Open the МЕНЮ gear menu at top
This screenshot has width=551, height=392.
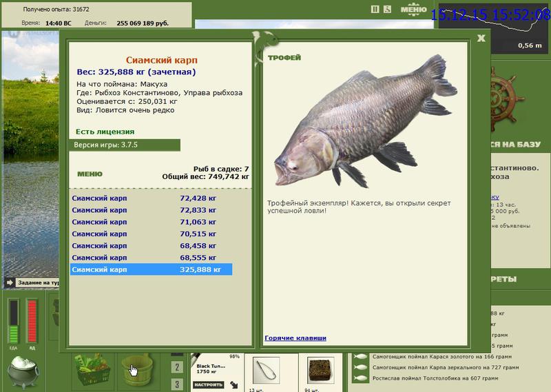(414, 10)
